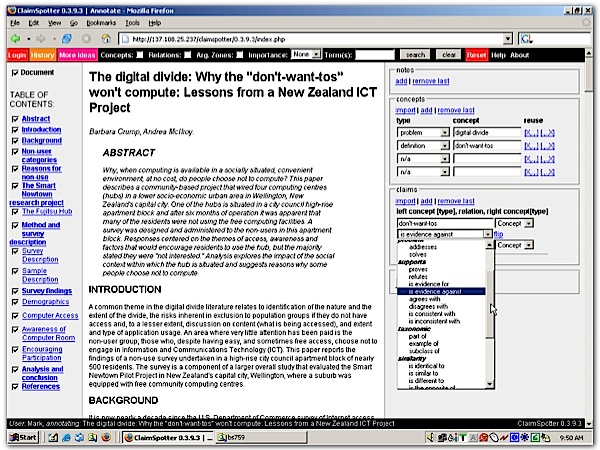This screenshot has height=450, width=600.
Task: Click the clear button
Action: pyautogui.click(x=449, y=55)
